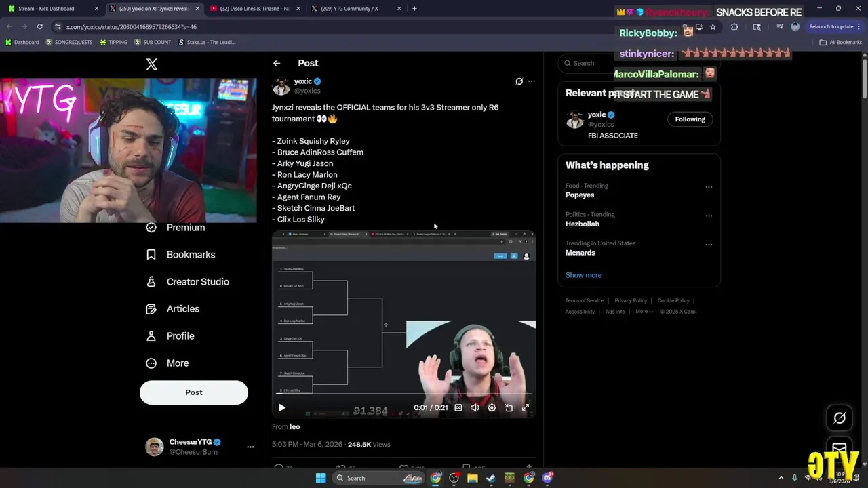Click the 248.5K Views count
The image size is (868, 488).
coord(369,445)
